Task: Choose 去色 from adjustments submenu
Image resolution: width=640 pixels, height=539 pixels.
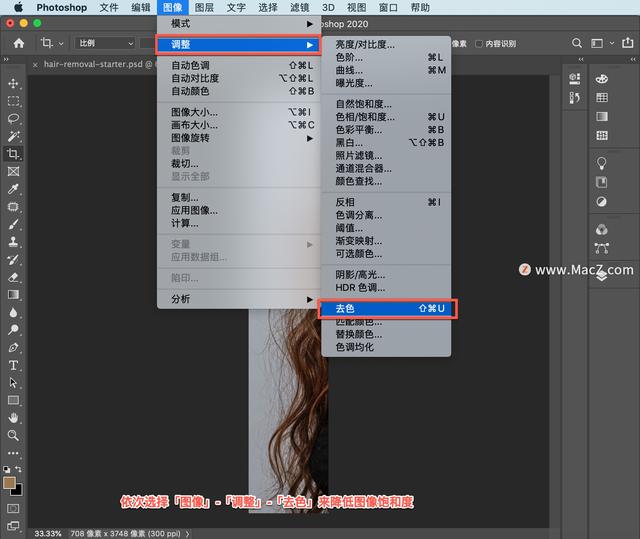Action: (387, 308)
